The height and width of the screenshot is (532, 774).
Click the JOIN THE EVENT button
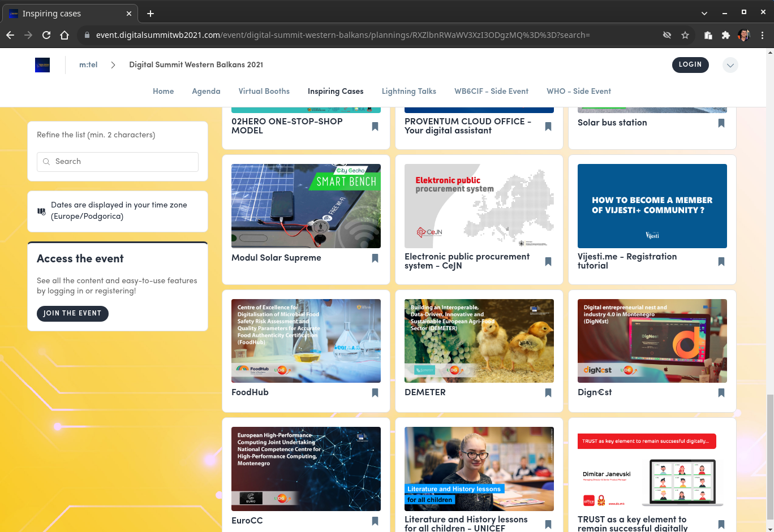(x=72, y=313)
